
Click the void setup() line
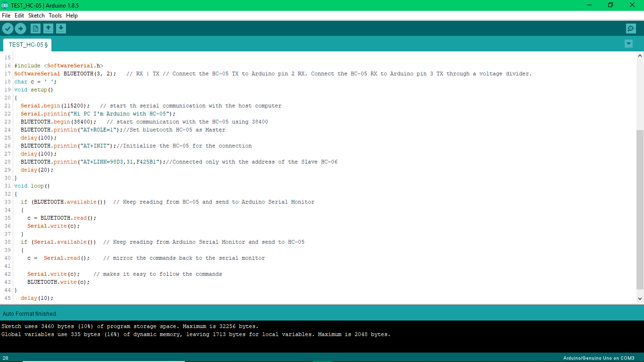click(33, 90)
